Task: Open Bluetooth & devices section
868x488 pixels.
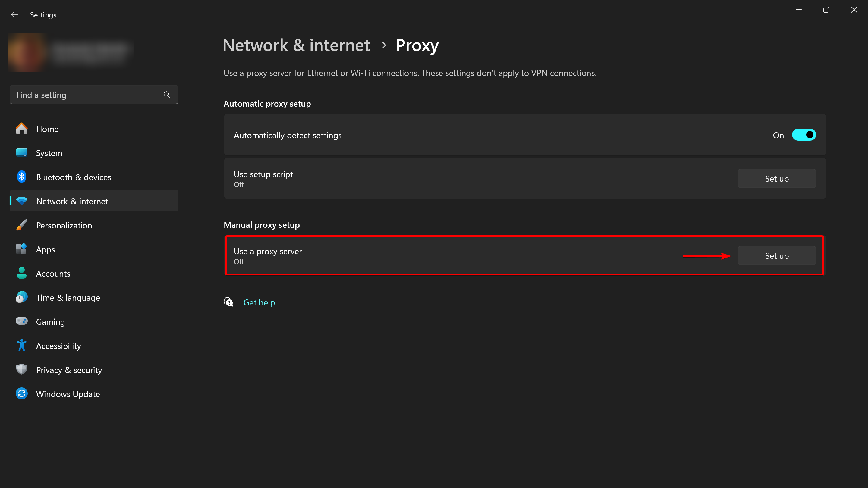Action: point(94,177)
